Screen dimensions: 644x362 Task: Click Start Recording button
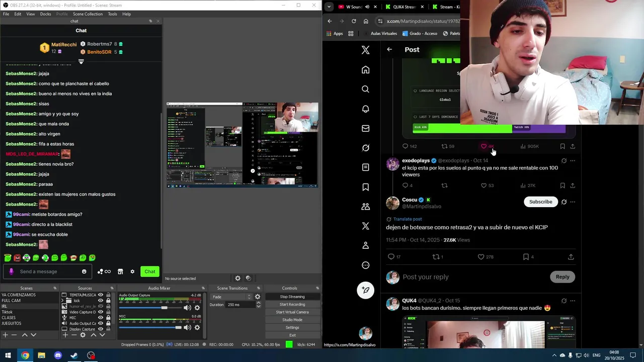coord(292,304)
